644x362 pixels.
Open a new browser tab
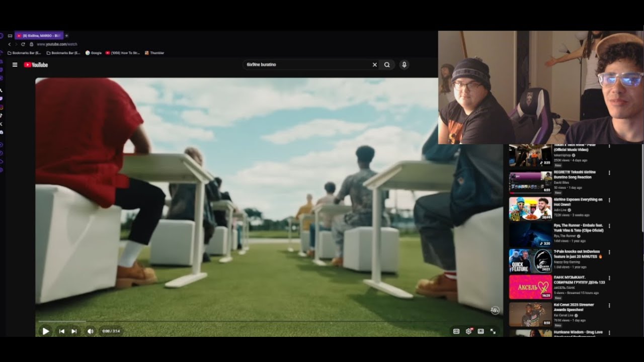66,36
